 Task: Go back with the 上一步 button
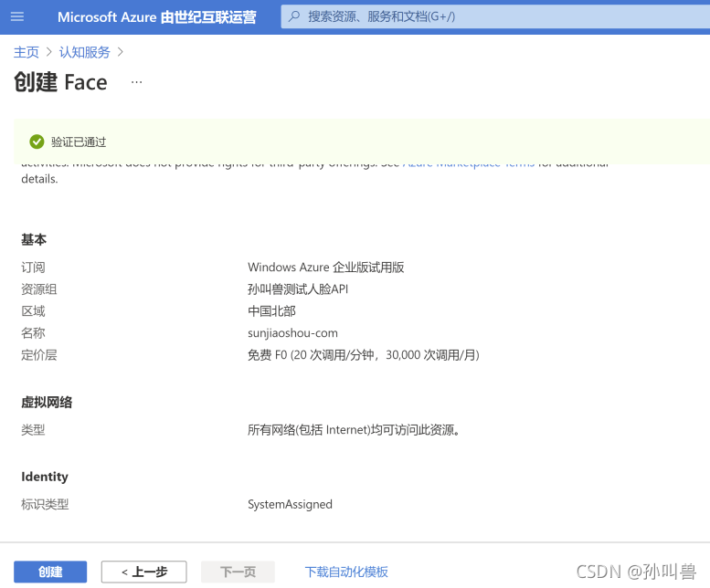(144, 572)
